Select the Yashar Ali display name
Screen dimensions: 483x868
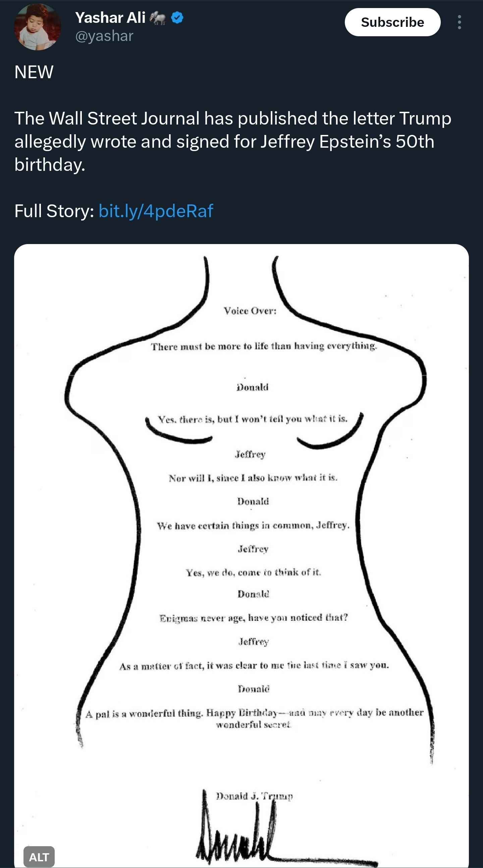tap(110, 18)
